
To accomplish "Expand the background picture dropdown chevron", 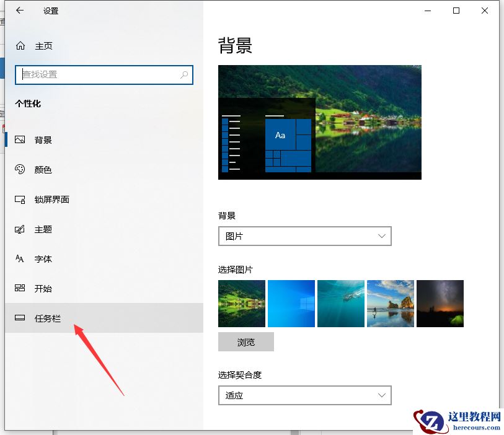I will tap(382, 236).
